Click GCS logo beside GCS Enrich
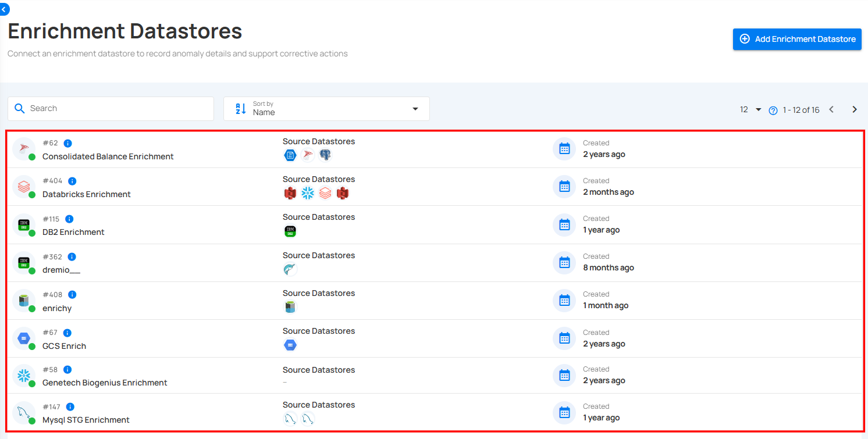868x439 pixels. (24, 338)
